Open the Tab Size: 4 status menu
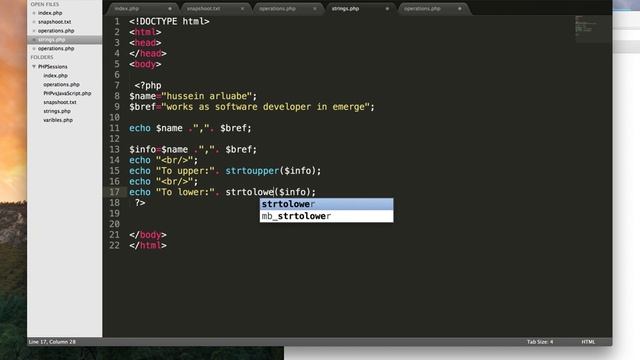The height and width of the screenshot is (360, 640). coord(540,342)
